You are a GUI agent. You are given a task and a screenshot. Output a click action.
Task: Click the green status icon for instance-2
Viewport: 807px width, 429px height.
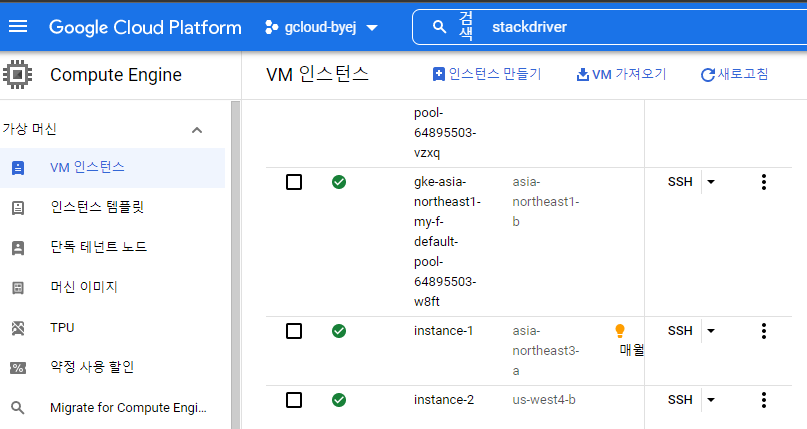(339, 400)
